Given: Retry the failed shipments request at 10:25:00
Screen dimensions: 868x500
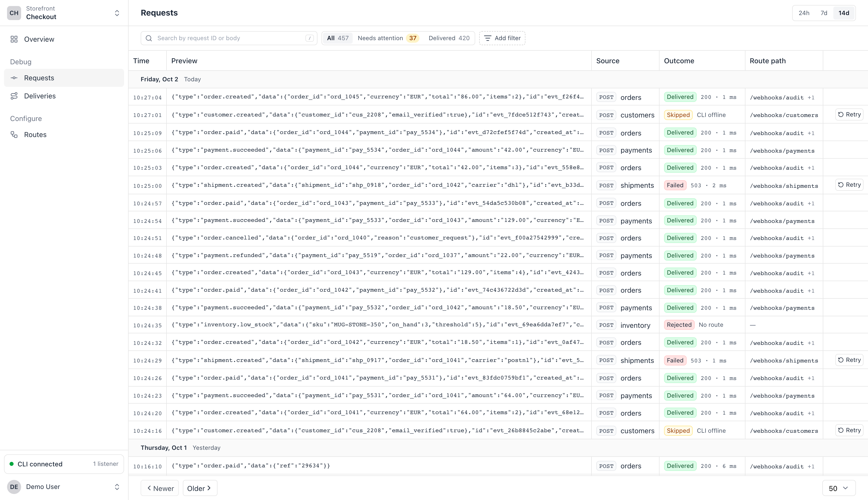Looking at the screenshot, I should click(849, 185).
